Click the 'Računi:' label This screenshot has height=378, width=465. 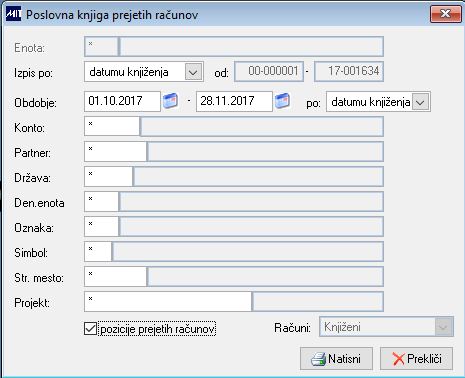pos(292,328)
